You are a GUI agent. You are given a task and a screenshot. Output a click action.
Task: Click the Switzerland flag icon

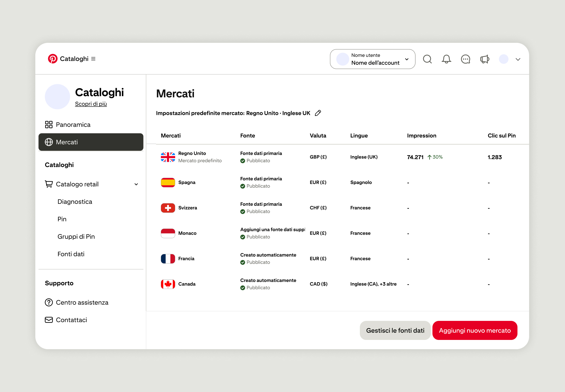point(168,208)
